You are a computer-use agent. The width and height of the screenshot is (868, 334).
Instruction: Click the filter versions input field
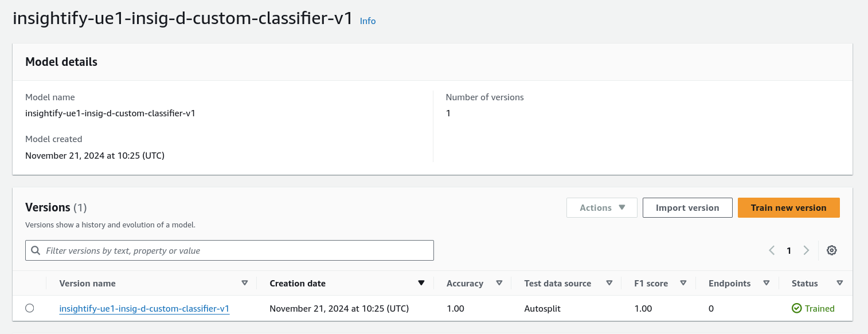point(229,250)
